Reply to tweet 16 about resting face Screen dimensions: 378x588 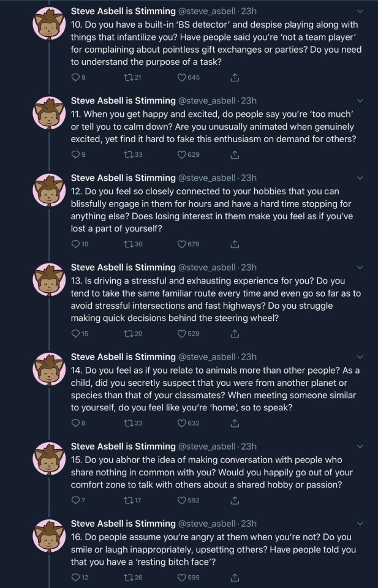(x=76, y=578)
